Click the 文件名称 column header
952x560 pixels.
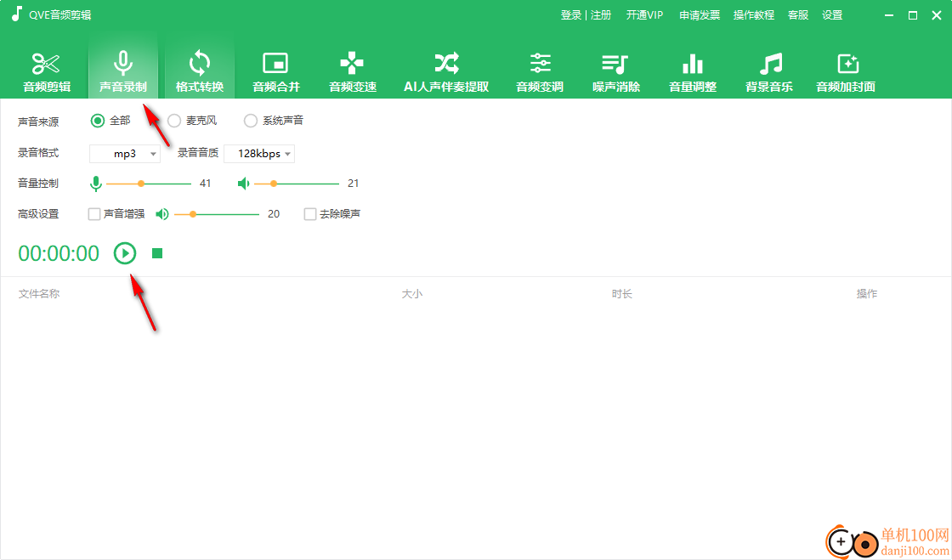coord(39,294)
